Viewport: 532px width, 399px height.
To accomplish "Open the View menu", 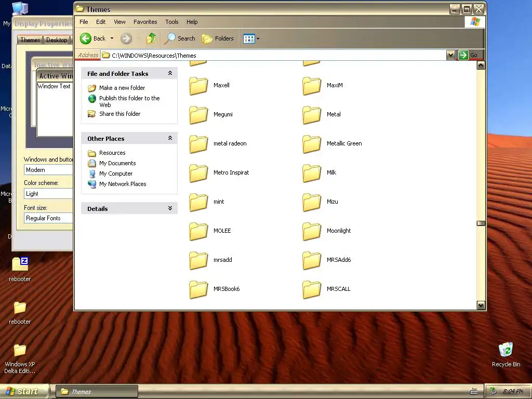I will pos(119,22).
